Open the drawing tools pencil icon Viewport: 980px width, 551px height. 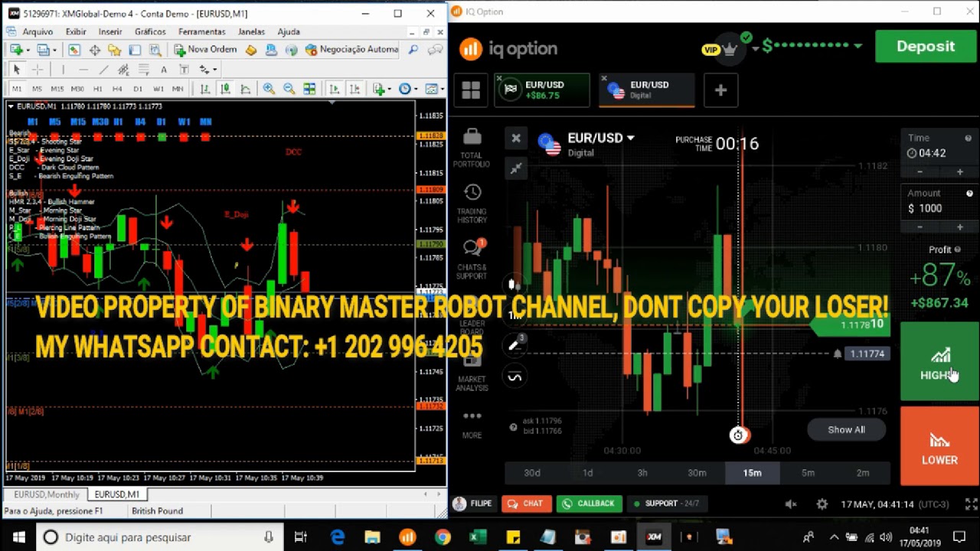tap(515, 345)
